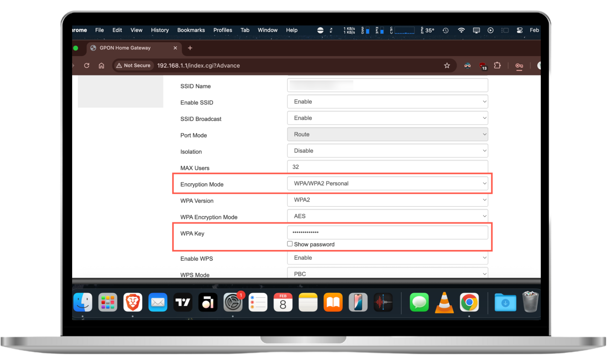Open TradingView from the Dock
Screen dimensions: 607x364
click(x=183, y=302)
